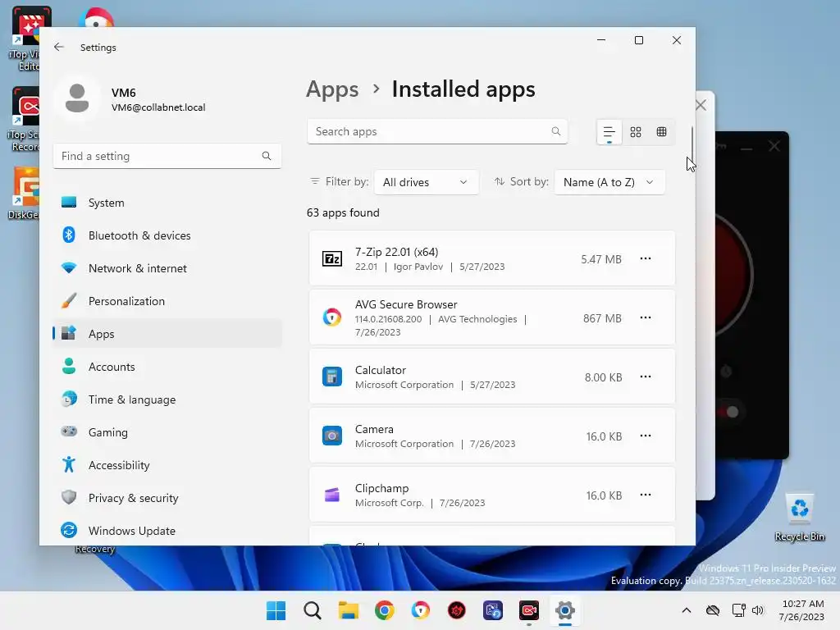Open more options for Camera
The width and height of the screenshot is (840, 630).
(x=646, y=436)
